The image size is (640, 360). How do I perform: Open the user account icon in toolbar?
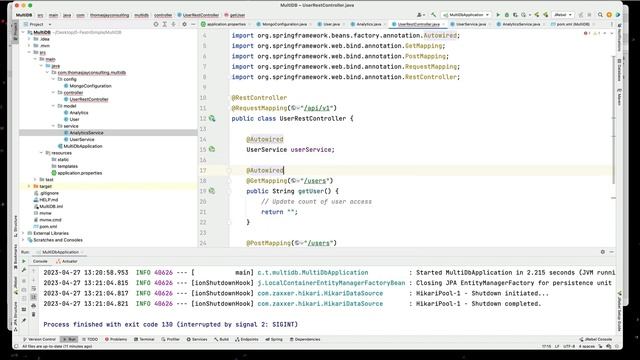(420, 15)
